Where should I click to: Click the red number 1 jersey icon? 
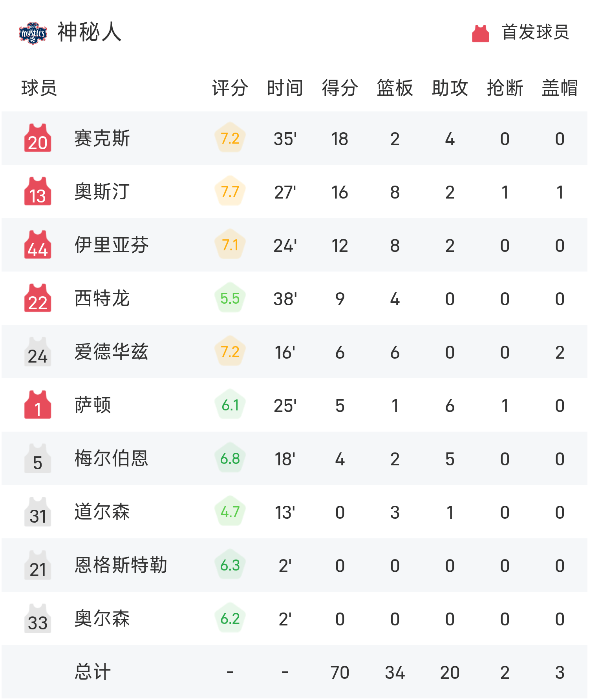(38, 405)
